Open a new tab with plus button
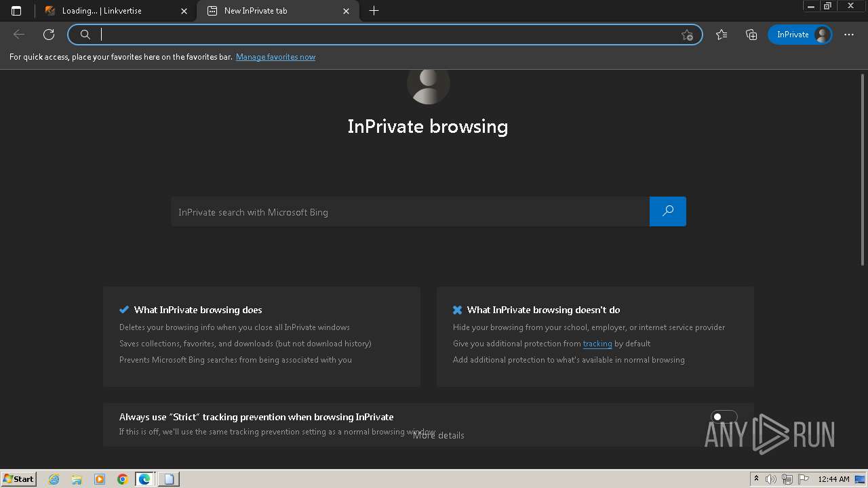This screenshot has width=868, height=488. pyautogui.click(x=374, y=11)
